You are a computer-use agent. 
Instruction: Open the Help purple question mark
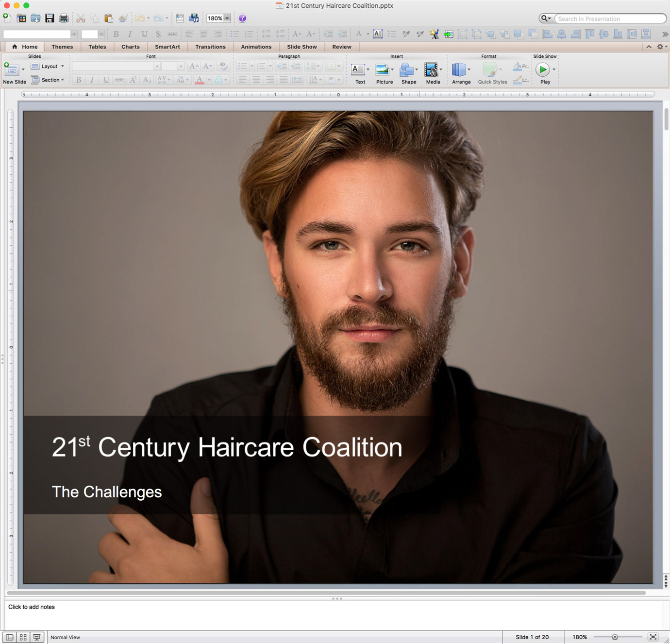pos(242,18)
